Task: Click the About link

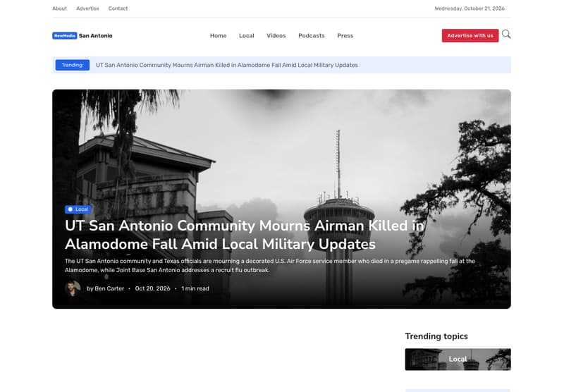Action: pos(59,8)
